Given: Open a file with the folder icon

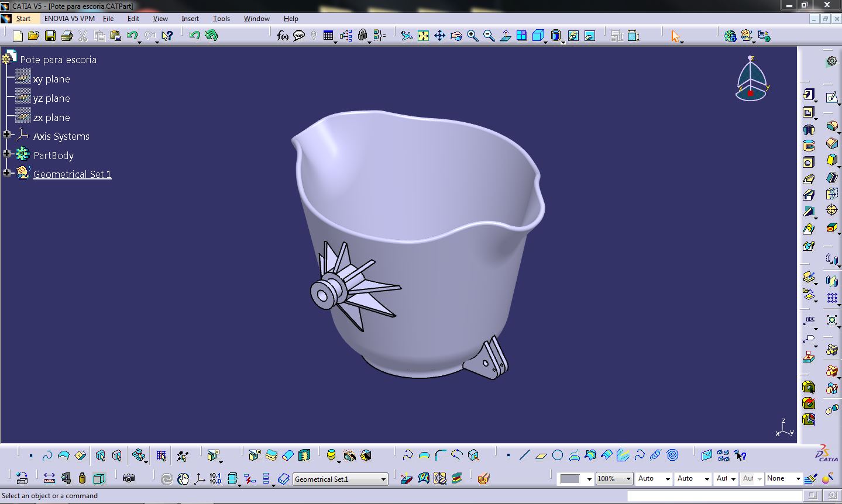Looking at the screenshot, I should pos(33,36).
